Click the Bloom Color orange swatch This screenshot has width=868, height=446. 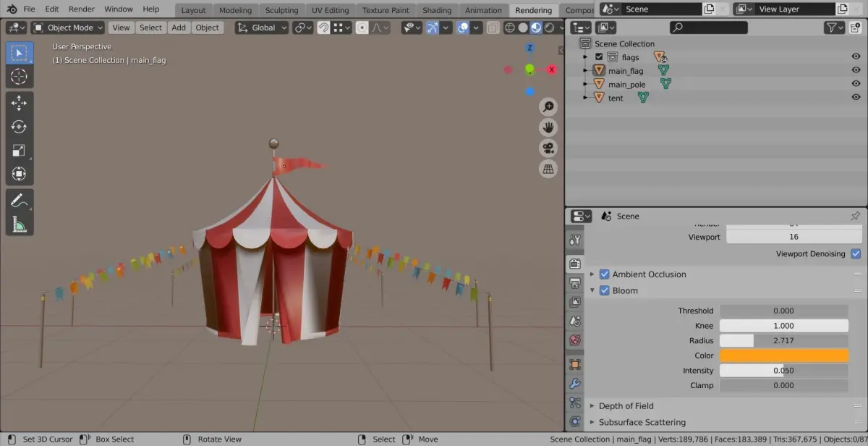783,355
